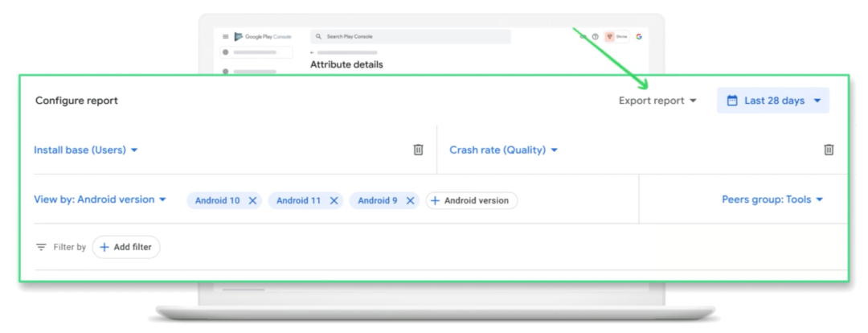868x333 pixels.
Task: Click the Configure report heading
Action: pyautogui.click(x=76, y=101)
